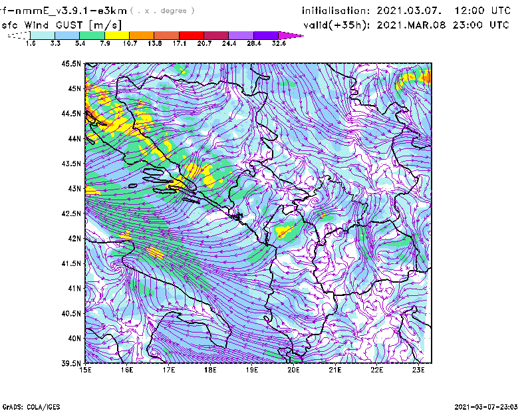Image resolution: width=532 pixels, height=411 pixels.
Task: Click the "2021-03-07-23:03" timestamp
Action: pyautogui.click(x=486, y=407)
